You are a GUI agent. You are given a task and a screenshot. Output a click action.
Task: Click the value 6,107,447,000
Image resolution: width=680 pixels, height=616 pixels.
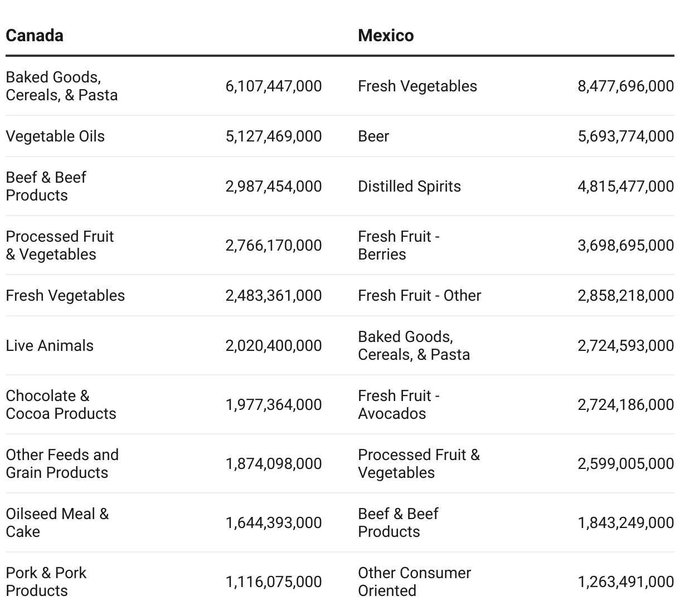[273, 86]
